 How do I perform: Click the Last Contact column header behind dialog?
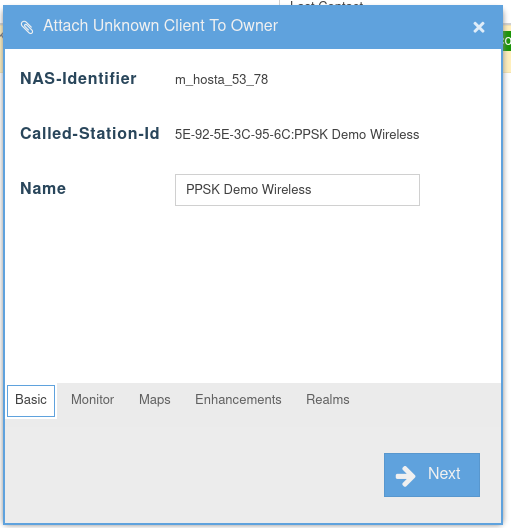coord(327,3)
